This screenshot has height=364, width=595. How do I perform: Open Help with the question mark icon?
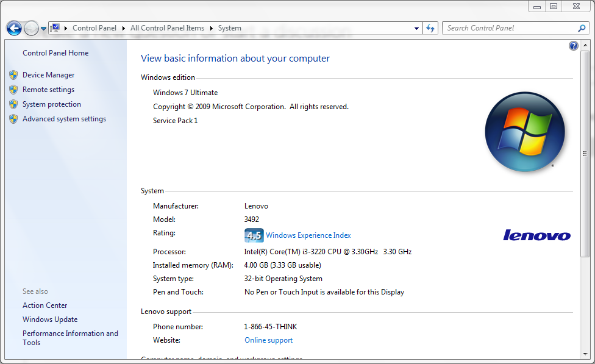tap(574, 46)
